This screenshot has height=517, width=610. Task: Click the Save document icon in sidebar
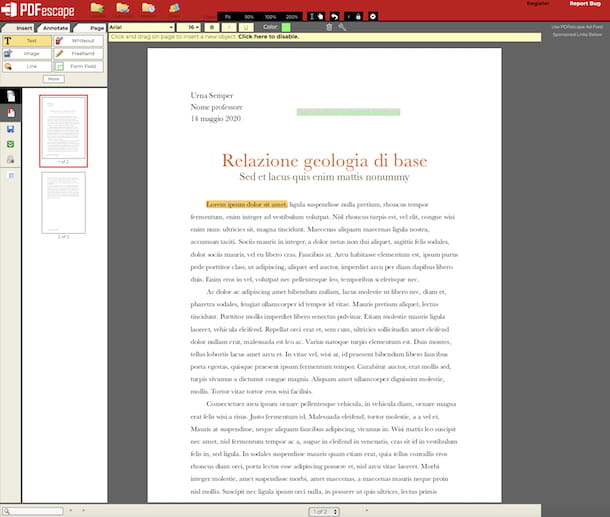point(10,128)
